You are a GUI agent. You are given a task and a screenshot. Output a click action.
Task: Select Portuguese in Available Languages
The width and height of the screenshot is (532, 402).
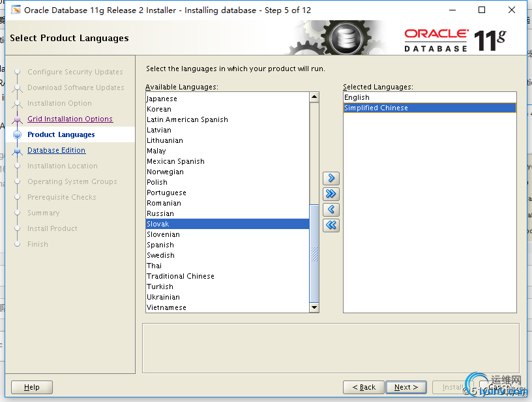tap(228, 193)
